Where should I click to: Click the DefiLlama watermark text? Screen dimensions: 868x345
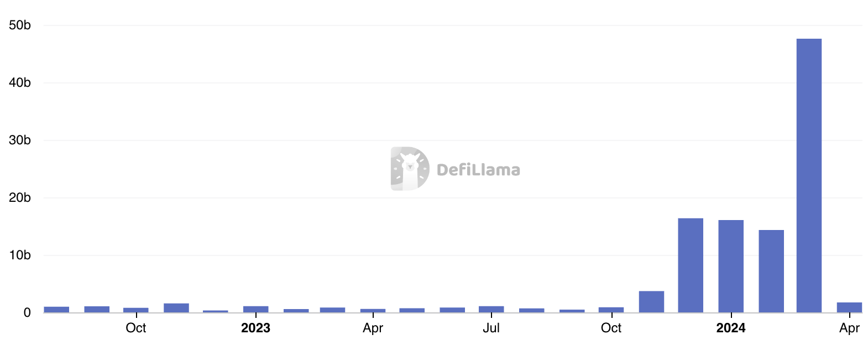click(x=478, y=170)
